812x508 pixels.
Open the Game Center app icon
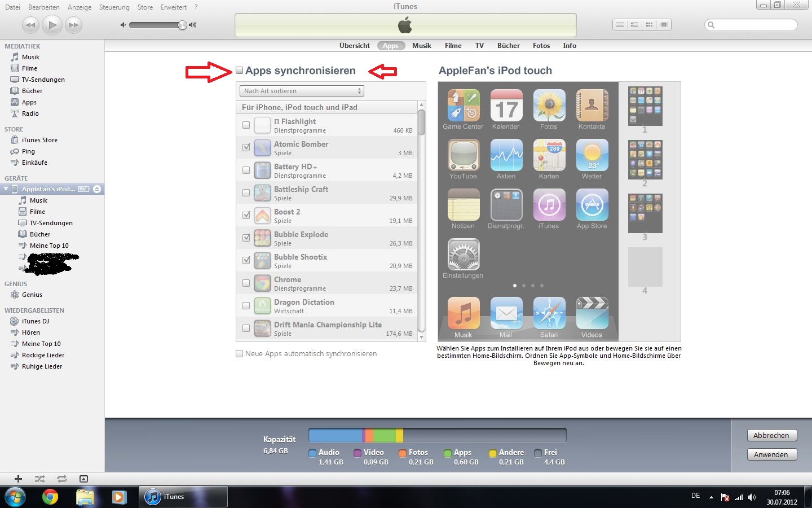coord(463,106)
